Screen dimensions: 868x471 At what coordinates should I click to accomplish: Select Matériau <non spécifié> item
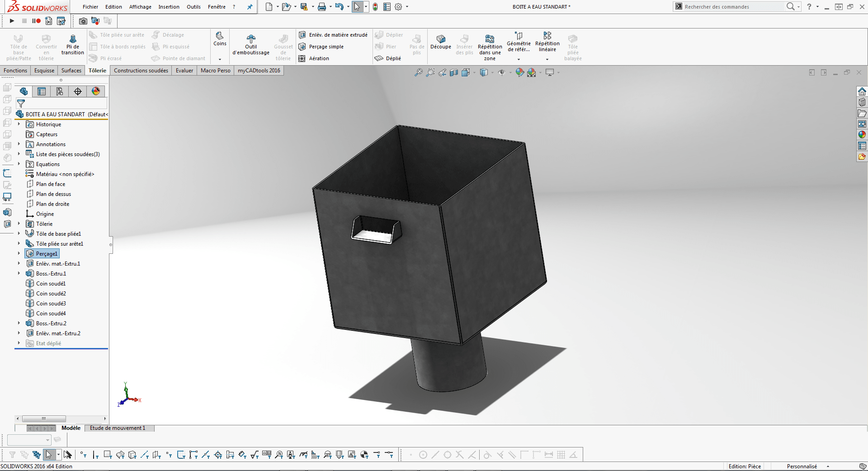pyautogui.click(x=65, y=174)
